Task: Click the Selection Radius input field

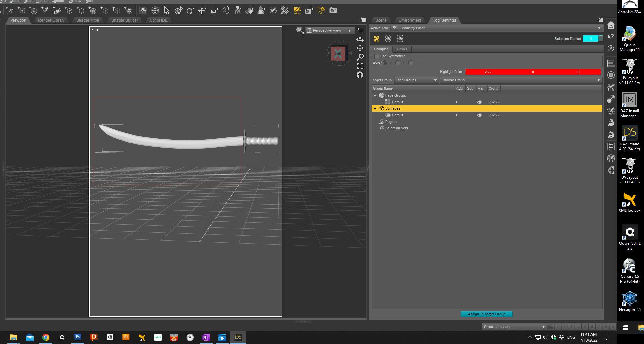Action: point(591,39)
